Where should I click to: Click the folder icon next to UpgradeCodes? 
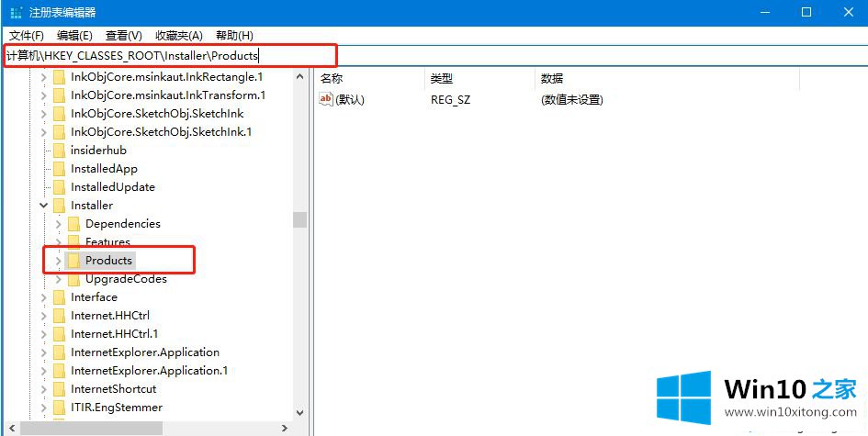tap(74, 279)
